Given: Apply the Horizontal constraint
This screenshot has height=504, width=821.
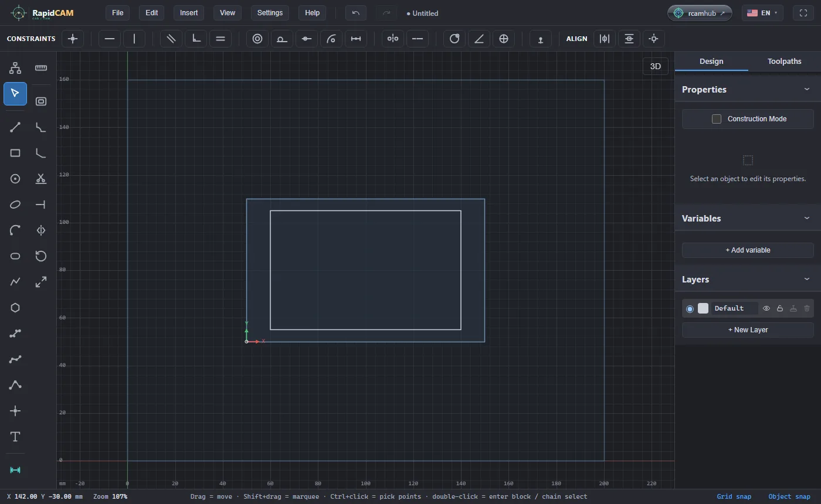Looking at the screenshot, I should point(110,39).
